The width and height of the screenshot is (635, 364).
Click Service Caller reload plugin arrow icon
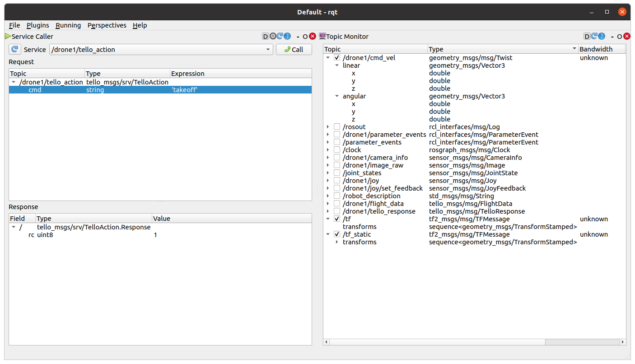(280, 36)
